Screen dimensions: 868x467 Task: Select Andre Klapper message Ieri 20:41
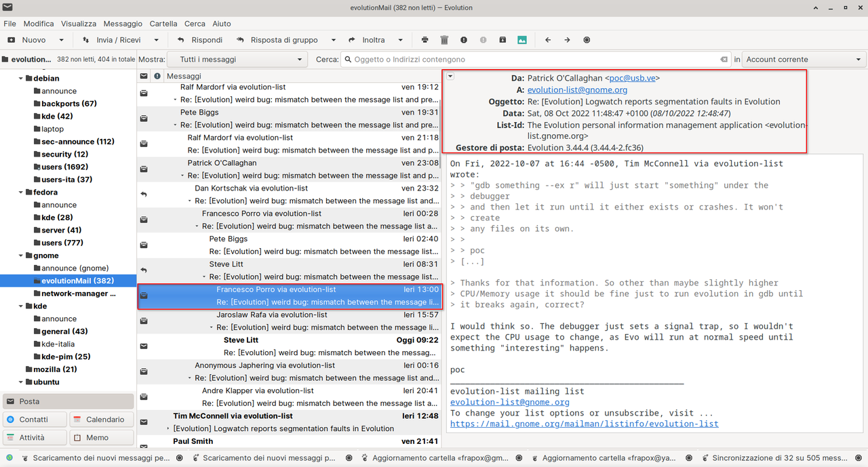290,397
